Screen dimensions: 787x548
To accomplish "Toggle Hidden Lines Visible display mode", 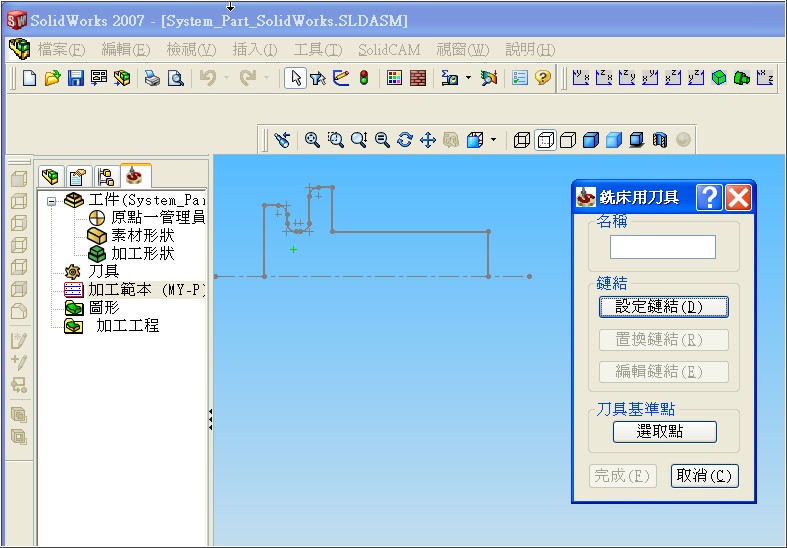I will coord(545,141).
